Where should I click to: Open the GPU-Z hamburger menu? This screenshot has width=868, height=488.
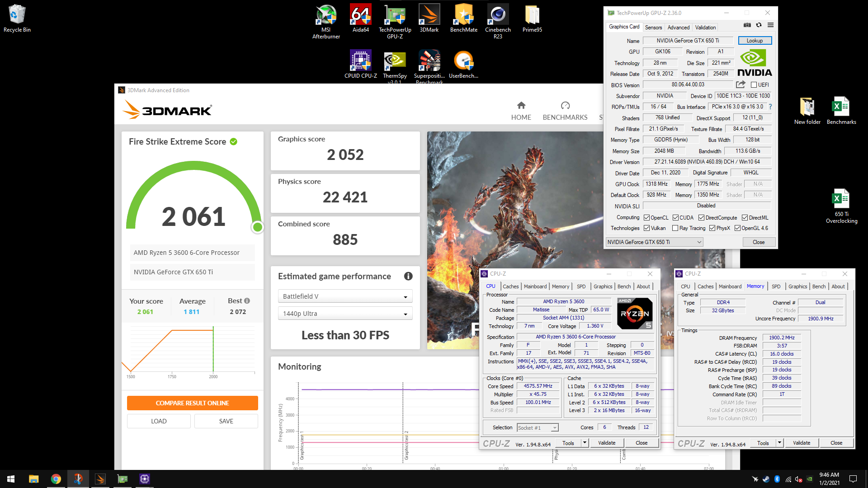[770, 25]
